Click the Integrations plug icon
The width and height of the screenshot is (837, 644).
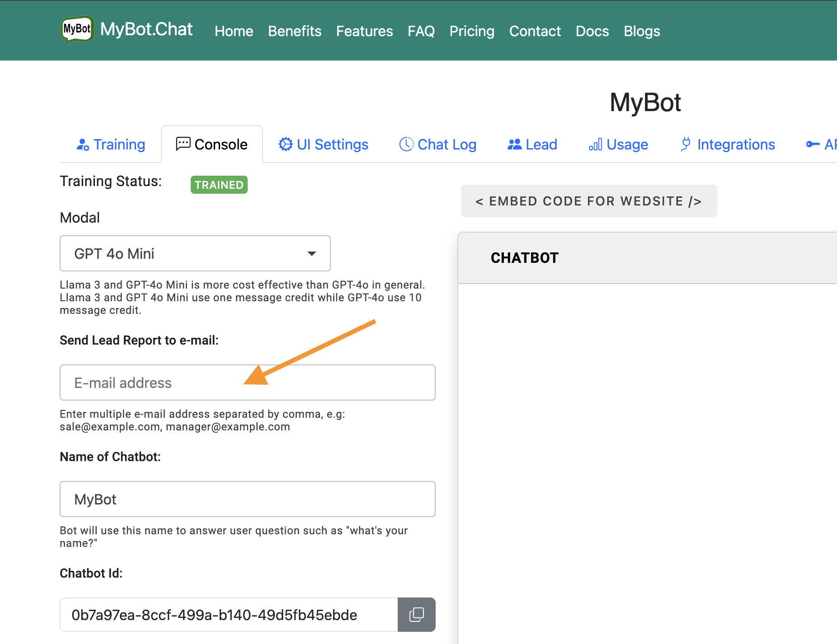[x=686, y=145]
